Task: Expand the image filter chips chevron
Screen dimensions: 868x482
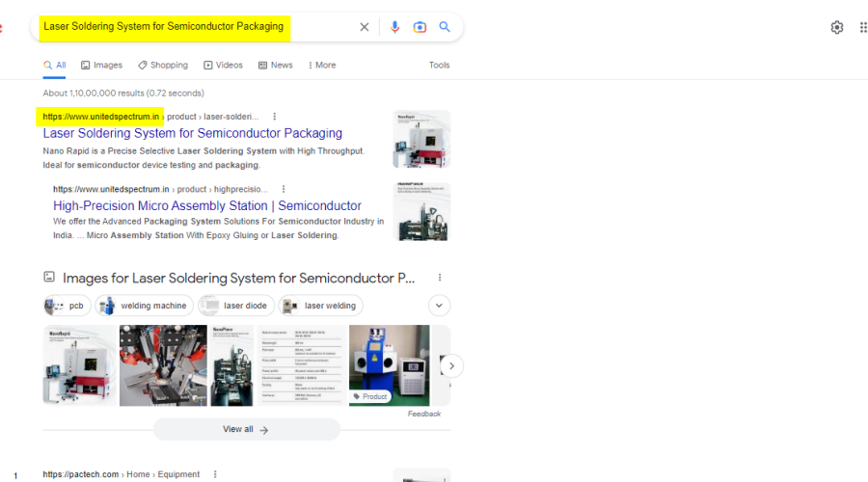Action: (439, 306)
